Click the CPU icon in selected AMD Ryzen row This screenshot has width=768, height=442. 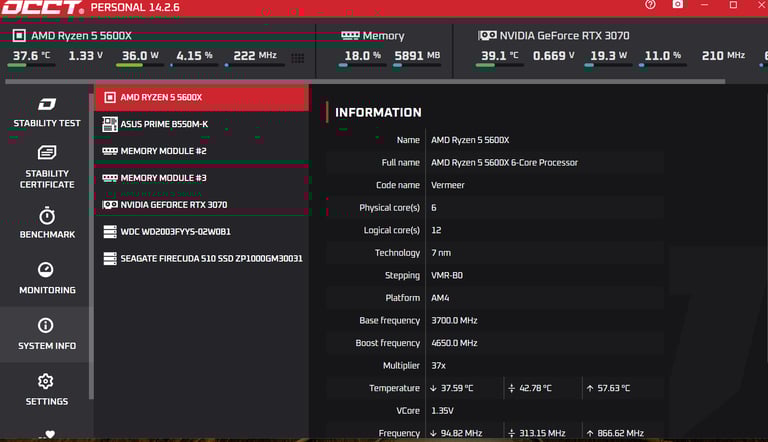click(x=110, y=98)
